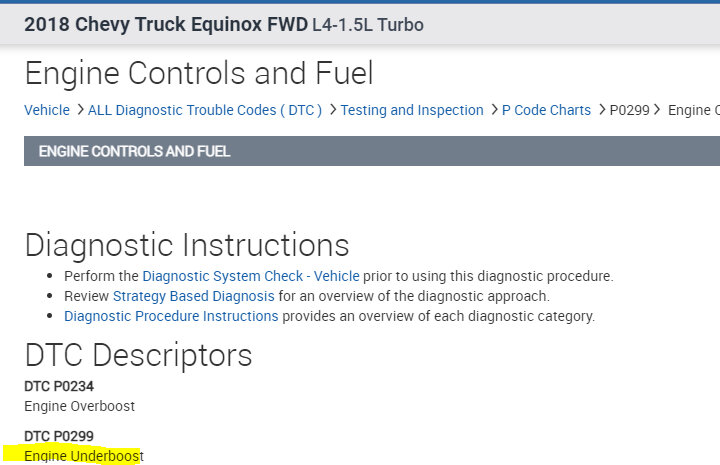
Task: Click chevron after Testing and Inspection
Action: coord(493,110)
